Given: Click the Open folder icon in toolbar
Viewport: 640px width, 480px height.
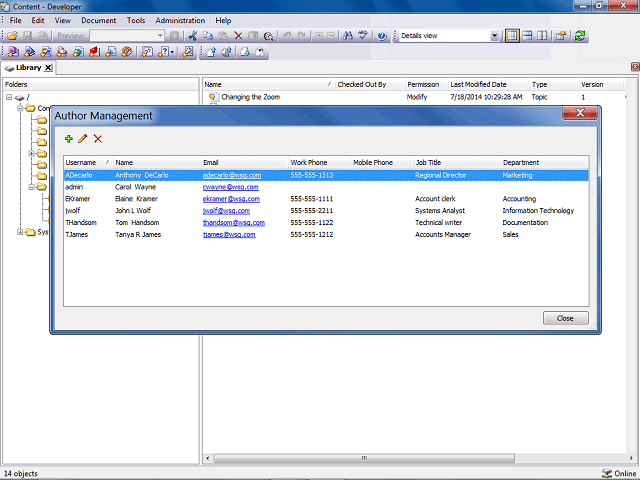Looking at the screenshot, I should [12, 36].
